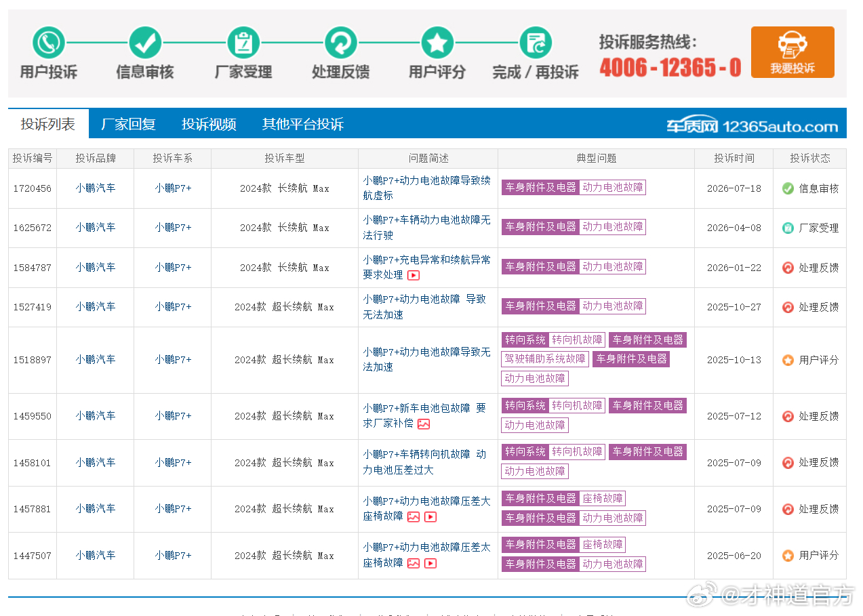Click date 2026-04-08
863x616 pixels.
coord(734,228)
